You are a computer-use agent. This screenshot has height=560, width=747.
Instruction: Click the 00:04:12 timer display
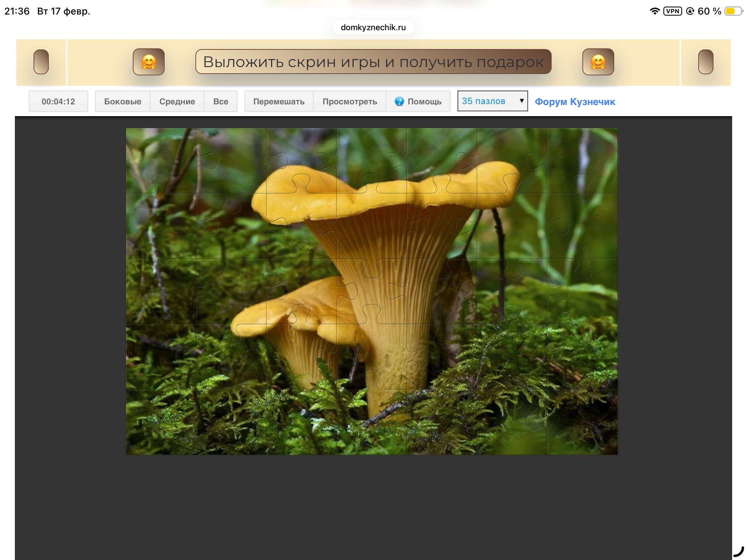[x=58, y=101]
